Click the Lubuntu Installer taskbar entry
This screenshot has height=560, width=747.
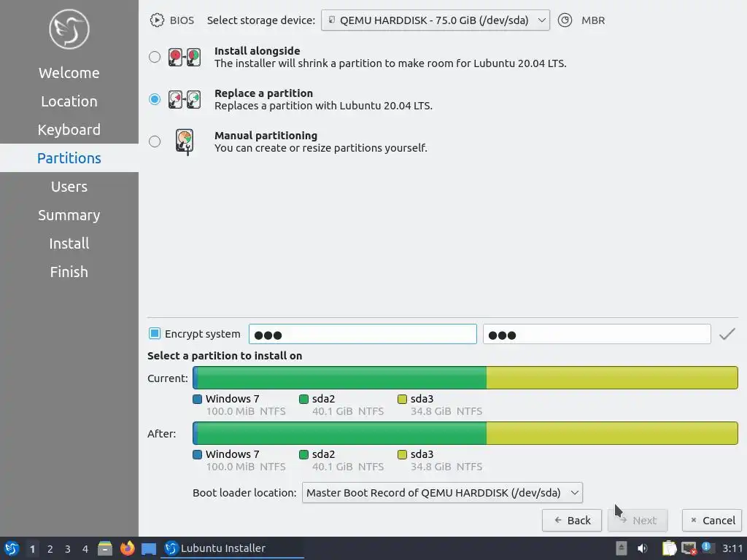[233, 548]
